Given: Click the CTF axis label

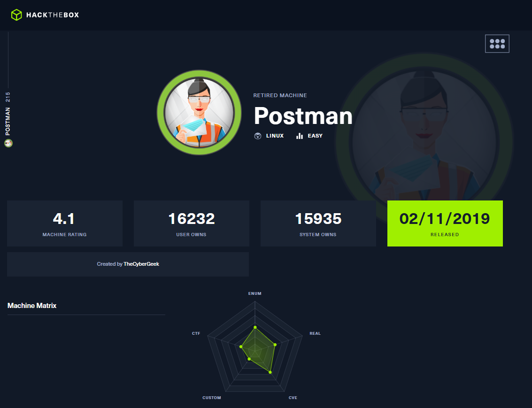Looking at the screenshot, I should (196, 333).
